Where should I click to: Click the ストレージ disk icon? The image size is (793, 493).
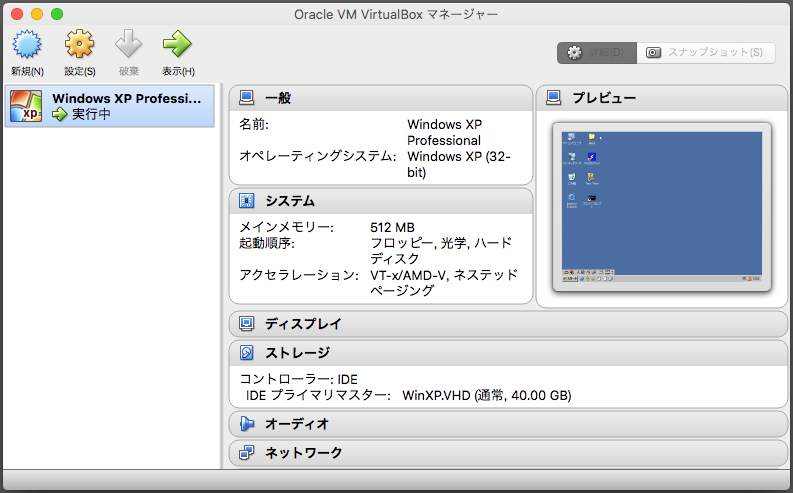[x=247, y=352]
